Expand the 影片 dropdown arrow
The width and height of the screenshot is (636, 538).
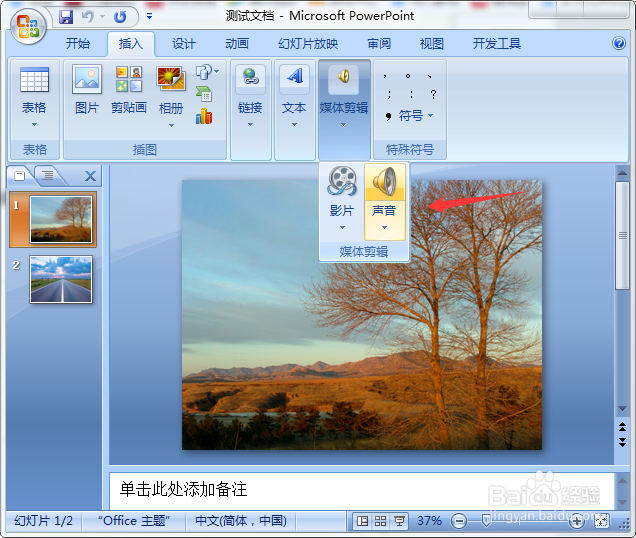click(x=342, y=227)
